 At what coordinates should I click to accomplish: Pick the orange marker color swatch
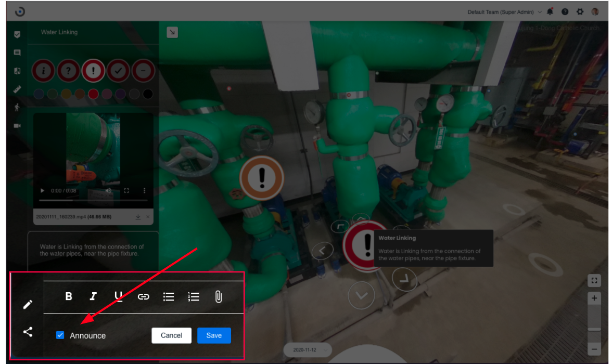coord(80,94)
